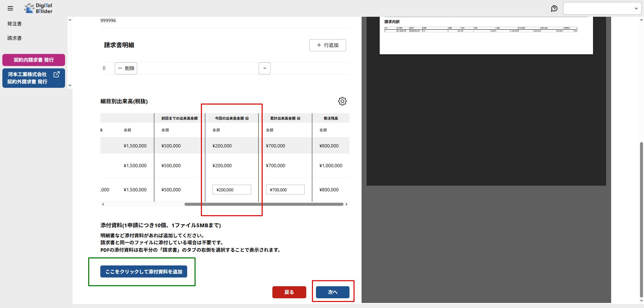The image size is (644, 308).
Task: Open the hamburger navigation menu
Action: (10, 8)
